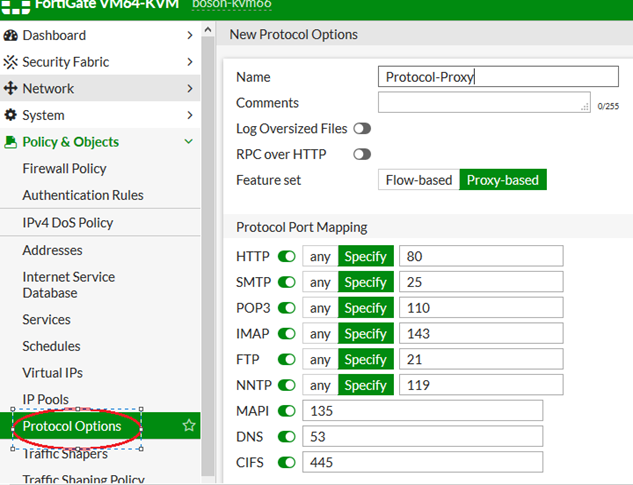Screen dimensions: 633x485
Task: Click the Network crosshair icon
Action: point(11,89)
